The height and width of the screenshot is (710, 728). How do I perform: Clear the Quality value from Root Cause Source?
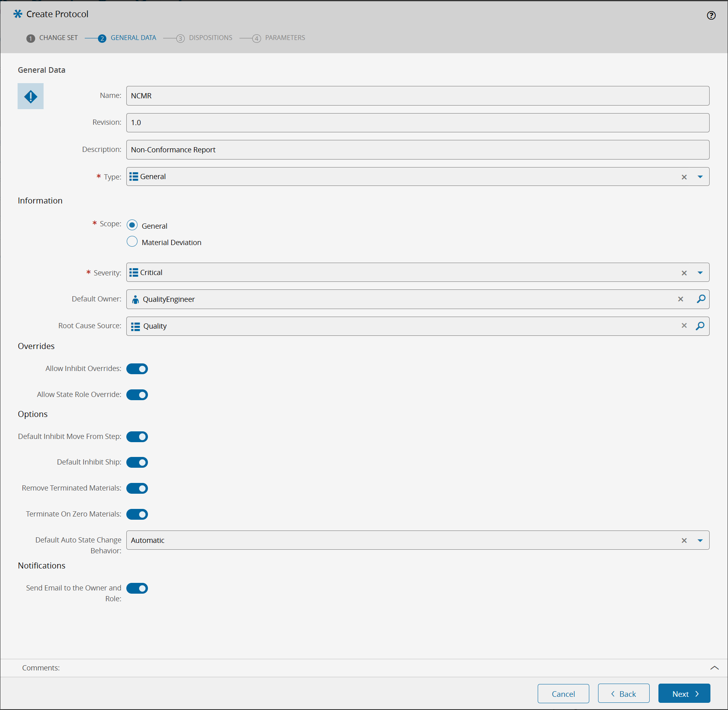684,325
